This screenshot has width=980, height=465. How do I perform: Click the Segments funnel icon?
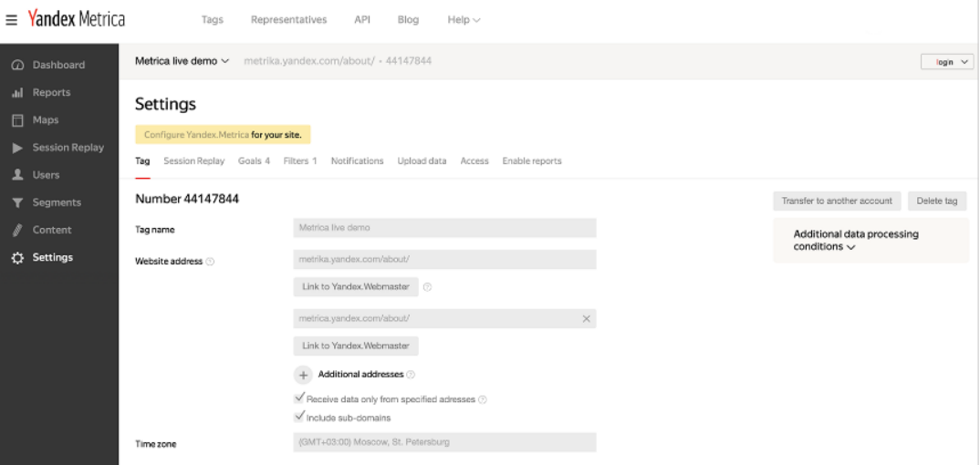(16, 202)
